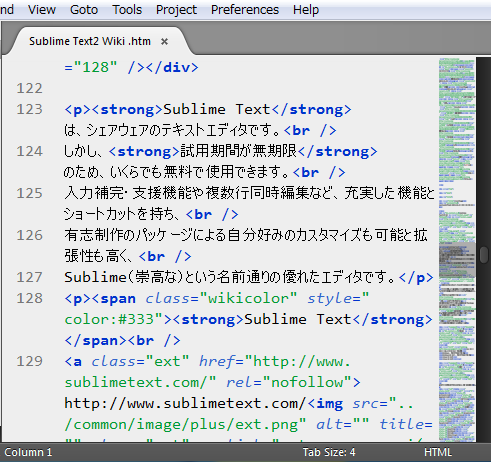This screenshot has height=462, width=491.
Task: Click "試用期間が無期限" text on line 124
Action: pyautogui.click(x=239, y=151)
